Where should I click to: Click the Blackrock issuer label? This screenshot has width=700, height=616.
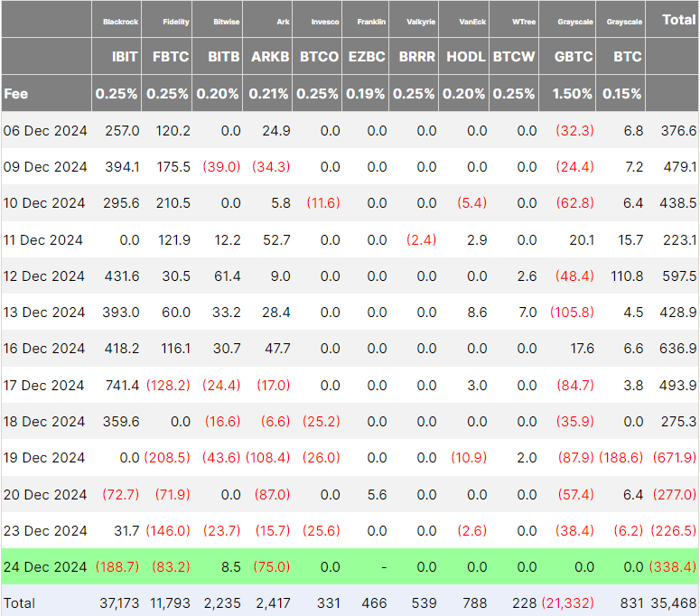point(120,22)
